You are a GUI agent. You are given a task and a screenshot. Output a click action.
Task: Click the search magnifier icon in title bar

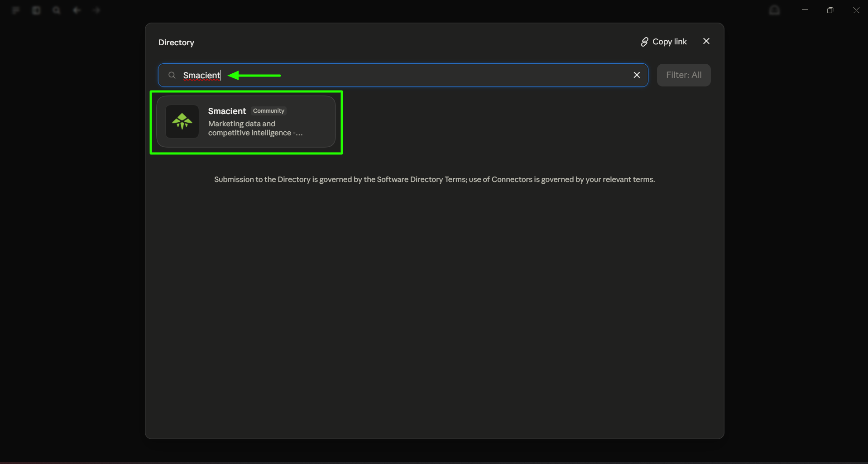(56, 10)
